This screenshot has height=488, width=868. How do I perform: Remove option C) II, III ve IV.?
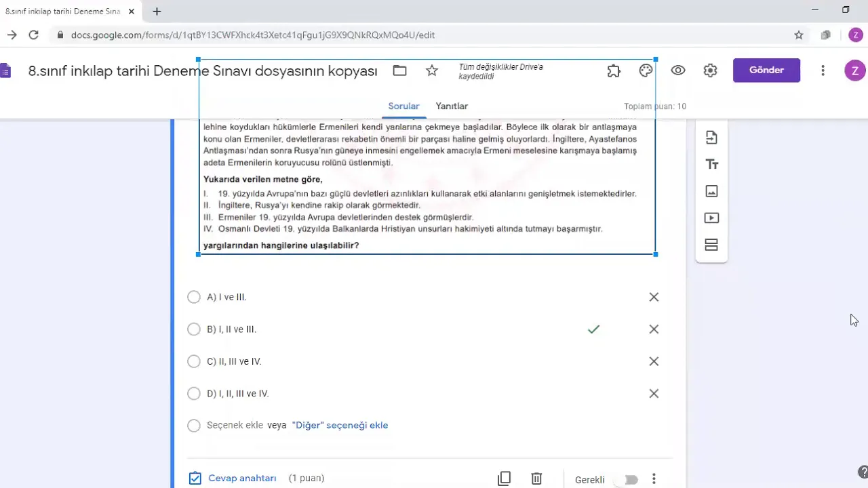(654, 361)
